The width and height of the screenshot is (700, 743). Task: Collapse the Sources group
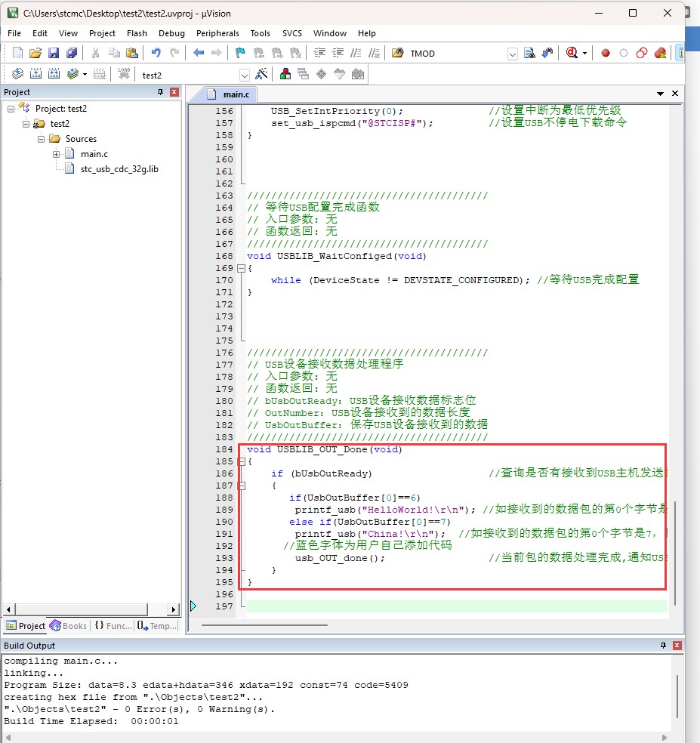coord(42,139)
